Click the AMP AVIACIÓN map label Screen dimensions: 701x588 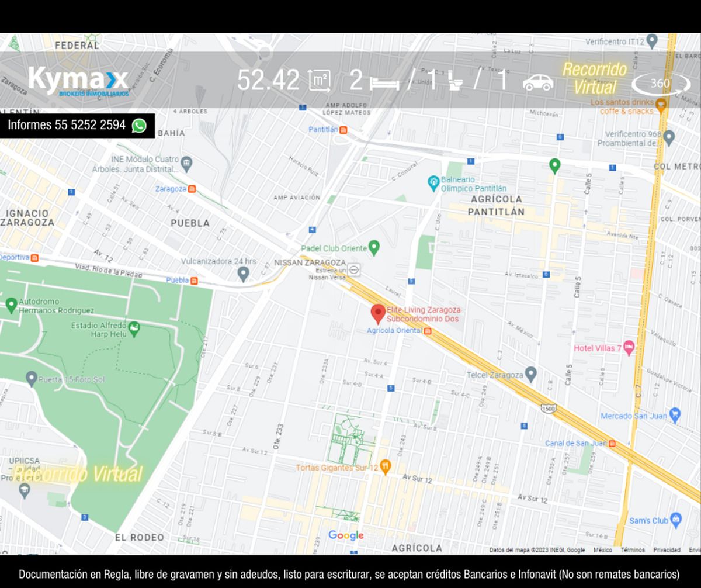point(297,198)
